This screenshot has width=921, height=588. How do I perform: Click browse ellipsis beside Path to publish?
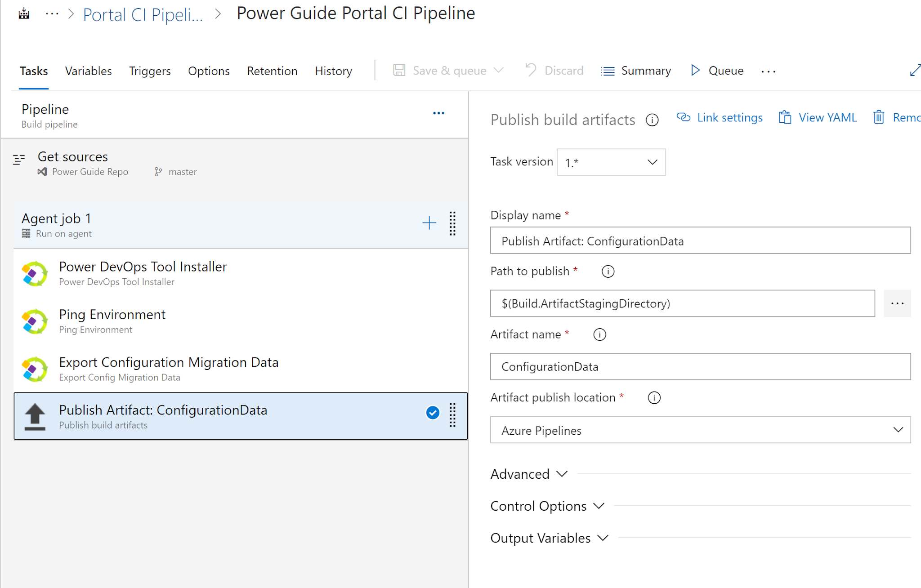click(x=897, y=303)
